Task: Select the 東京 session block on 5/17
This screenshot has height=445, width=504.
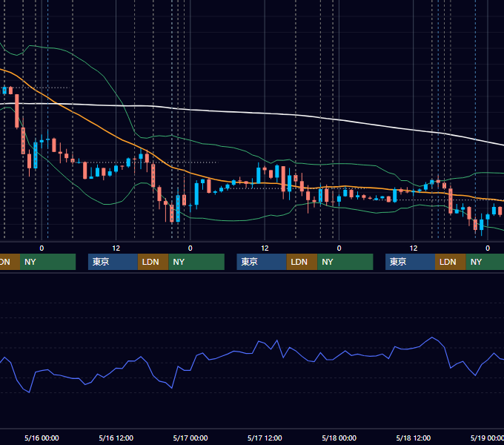Action: (262, 262)
